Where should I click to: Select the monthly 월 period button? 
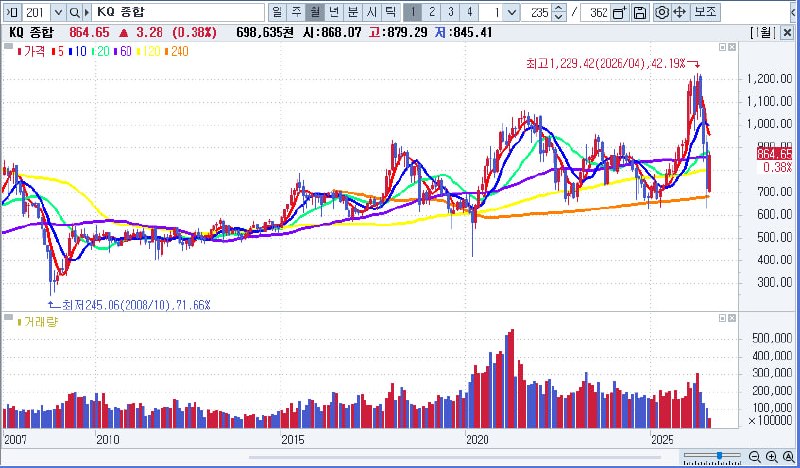315,12
